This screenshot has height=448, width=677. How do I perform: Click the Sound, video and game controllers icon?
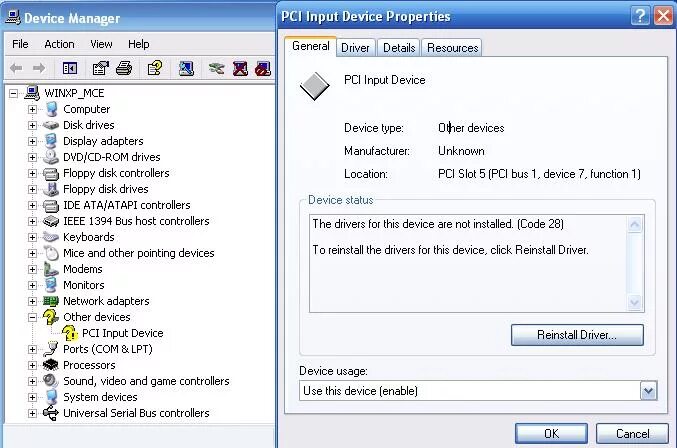point(51,381)
